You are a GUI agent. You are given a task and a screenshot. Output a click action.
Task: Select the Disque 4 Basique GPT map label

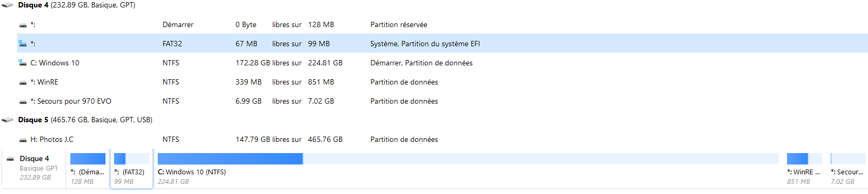pyautogui.click(x=35, y=168)
